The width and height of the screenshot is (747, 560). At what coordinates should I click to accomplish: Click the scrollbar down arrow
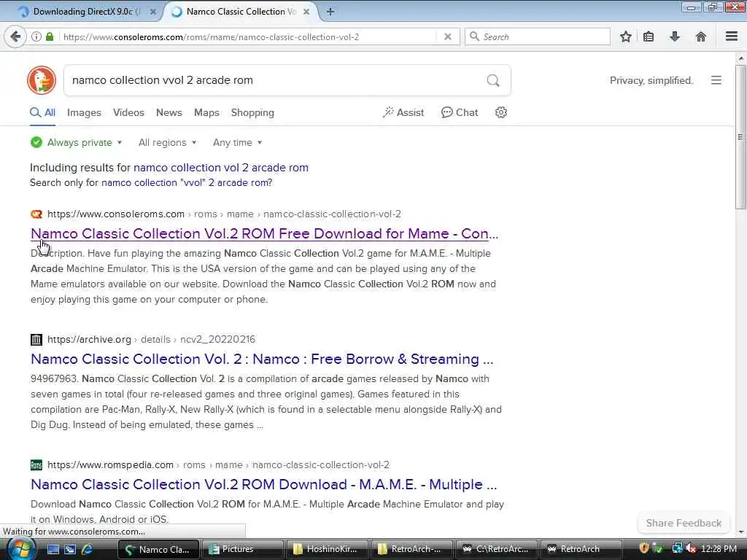pyautogui.click(x=740, y=532)
